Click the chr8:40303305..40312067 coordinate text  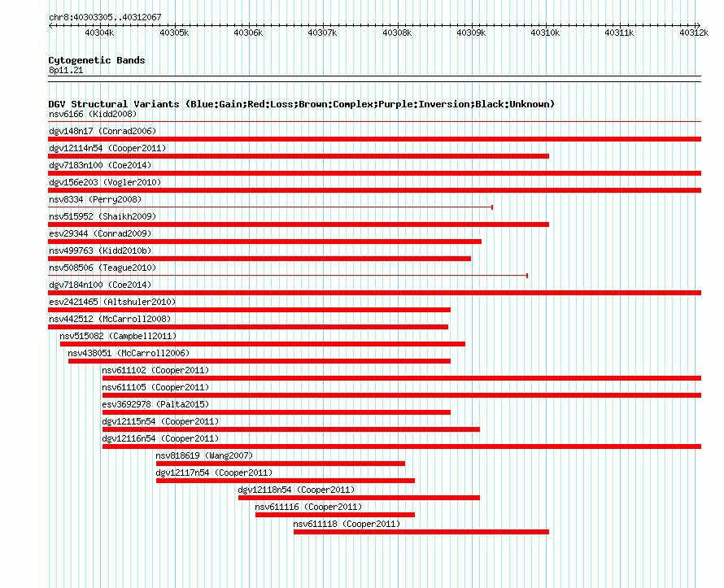click(x=105, y=17)
